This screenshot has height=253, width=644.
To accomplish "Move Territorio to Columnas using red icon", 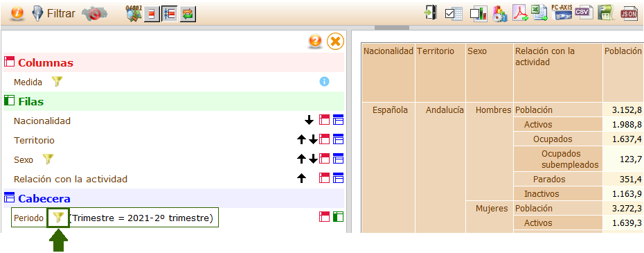I will click(x=325, y=140).
